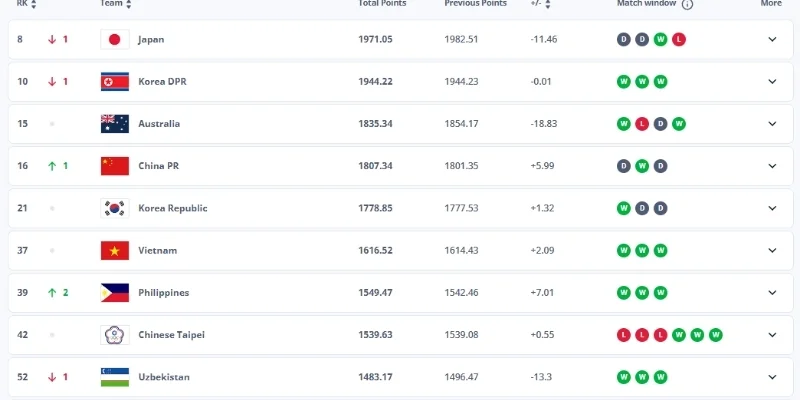Click the Korea DPR flag icon

tap(114, 81)
